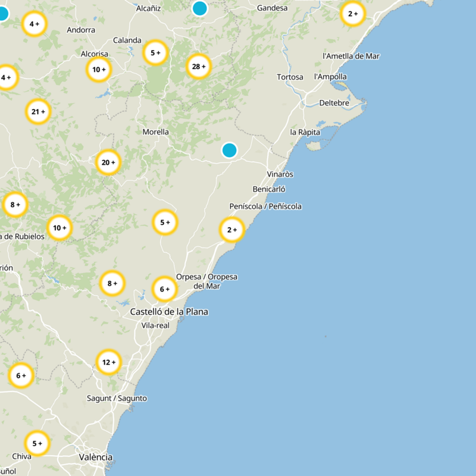Click the 5 + cluster near Calanda

[x=155, y=53]
